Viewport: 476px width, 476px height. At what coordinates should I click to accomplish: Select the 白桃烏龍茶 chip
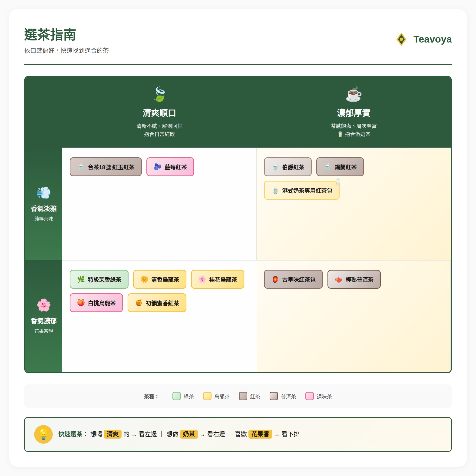(x=96, y=303)
